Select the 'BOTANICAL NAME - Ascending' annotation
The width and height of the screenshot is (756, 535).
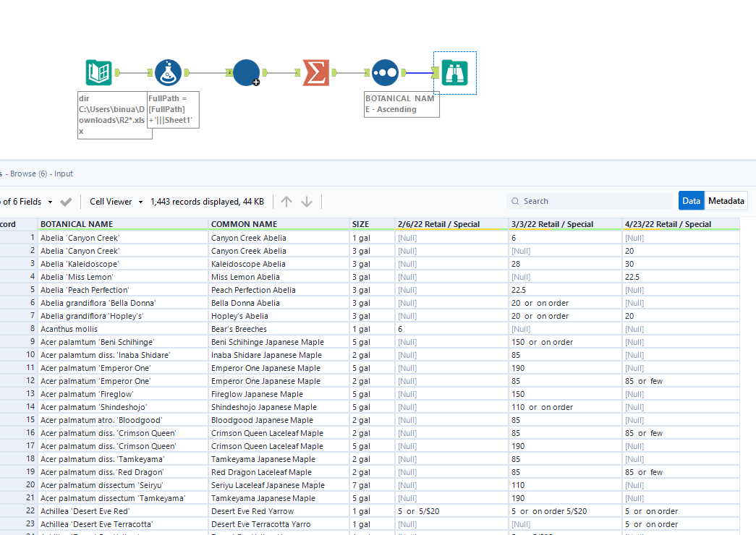point(401,103)
